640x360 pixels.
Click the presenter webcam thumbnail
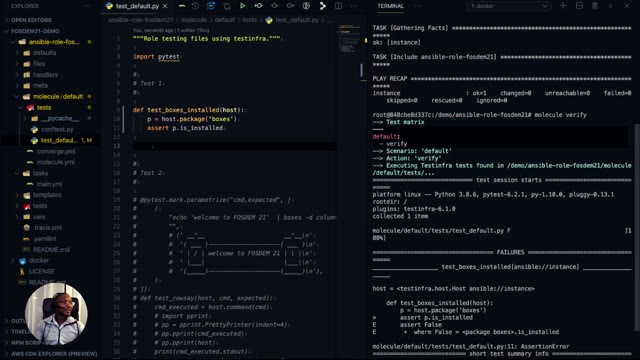point(56,313)
